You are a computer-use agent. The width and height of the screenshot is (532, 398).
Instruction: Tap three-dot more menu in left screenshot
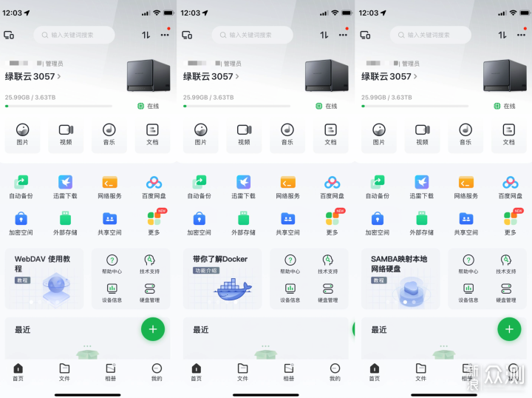pyautogui.click(x=165, y=35)
